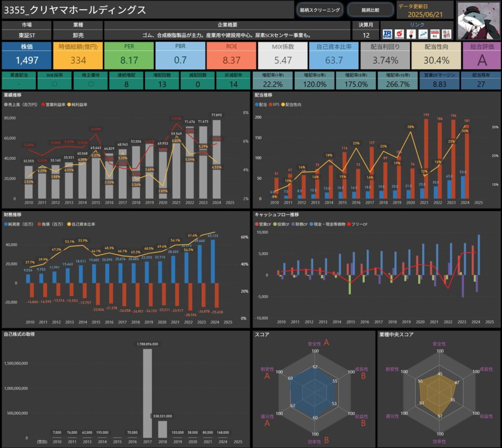
Task: Click the 売上高（百万円） legend entry
Action: 21,104
